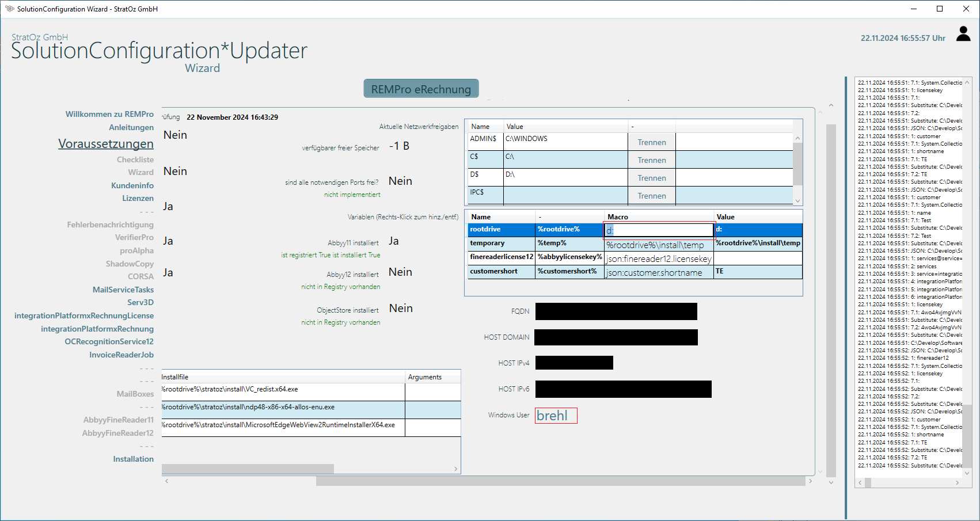Select the VC_redist.x64.exe install file row
This screenshot has height=521, width=980.
[x=282, y=390]
